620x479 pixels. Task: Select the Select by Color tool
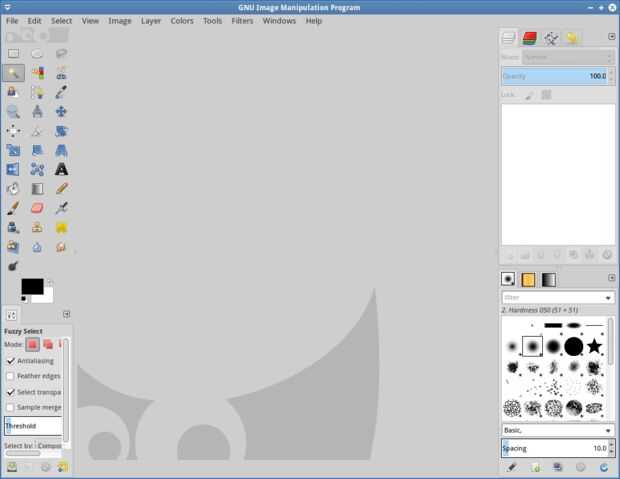pyautogui.click(x=37, y=73)
